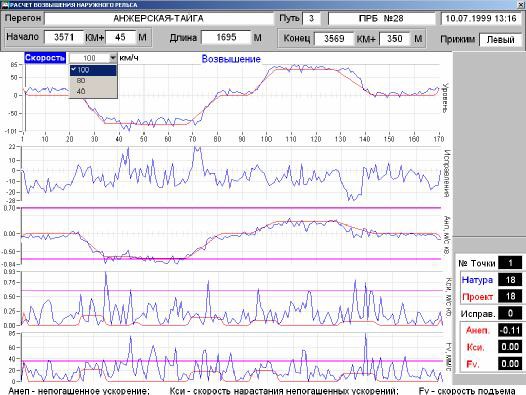Click the Проект value 18

coord(510,296)
